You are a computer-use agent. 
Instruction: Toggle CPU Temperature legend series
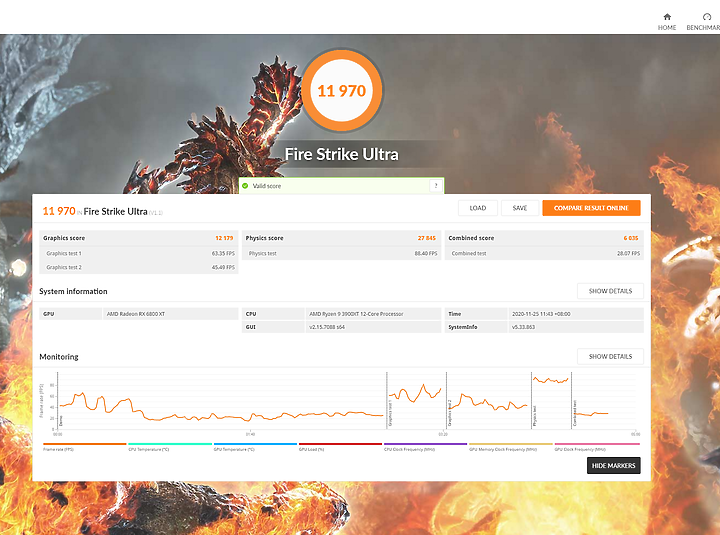tap(170, 447)
